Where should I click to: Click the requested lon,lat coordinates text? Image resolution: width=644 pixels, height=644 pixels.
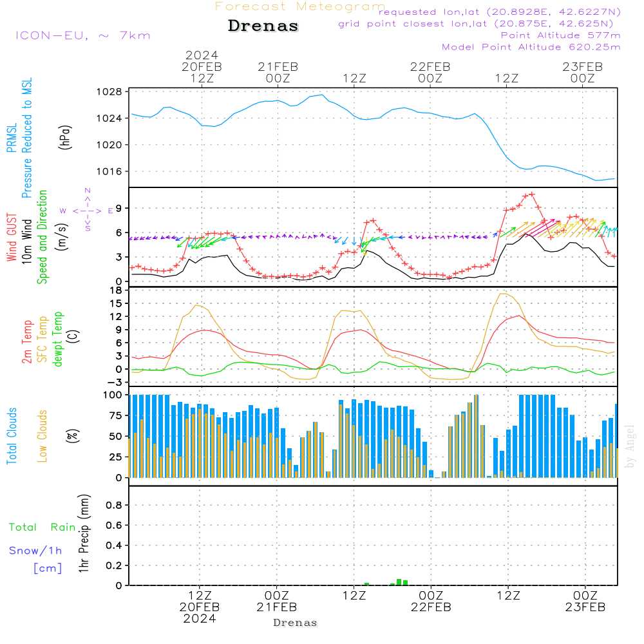[x=500, y=12]
